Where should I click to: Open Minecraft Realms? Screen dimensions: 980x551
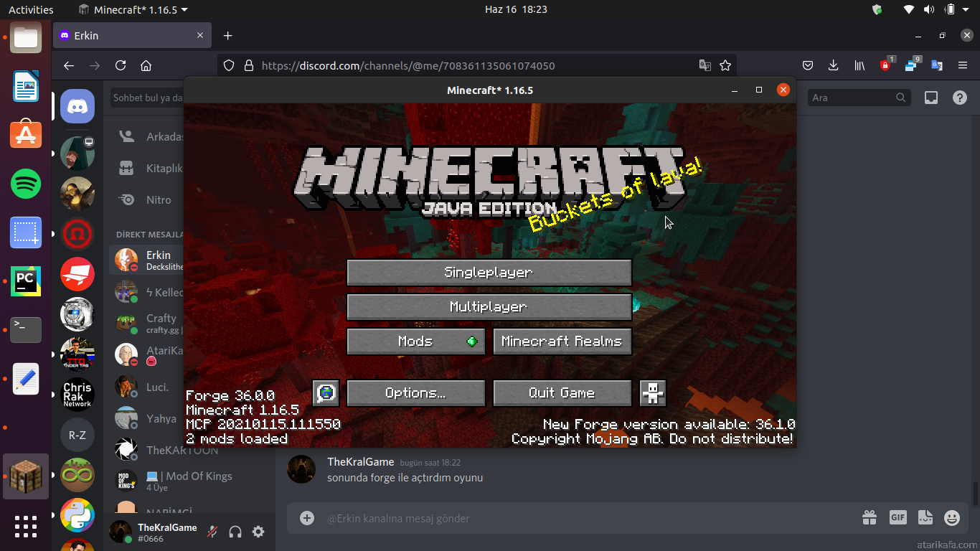coord(562,342)
